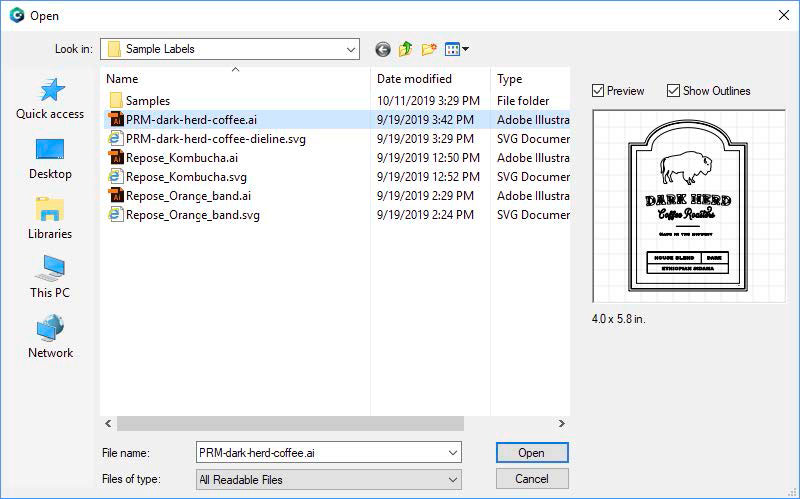
Task: Click folder icon in Look in box
Action: (114, 49)
